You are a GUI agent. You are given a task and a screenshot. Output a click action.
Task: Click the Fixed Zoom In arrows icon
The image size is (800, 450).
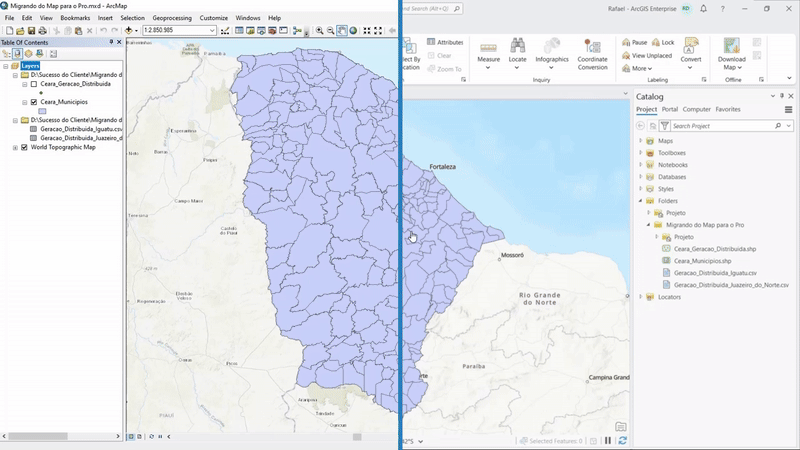367,31
